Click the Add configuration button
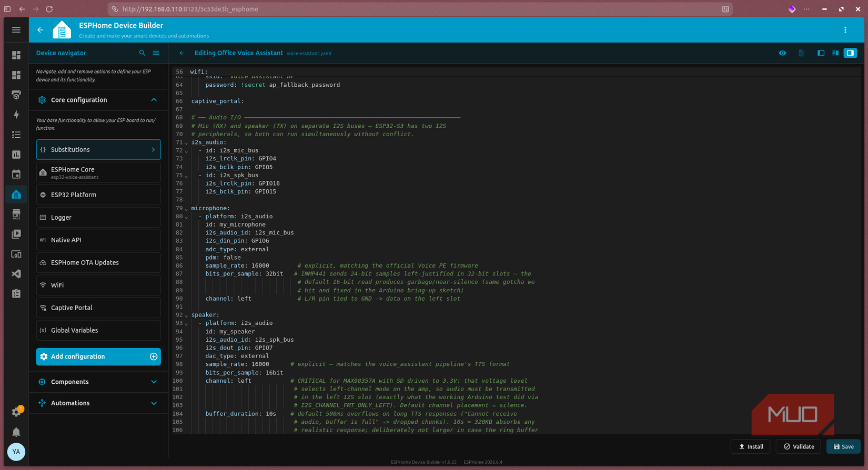The image size is (868, 470). 98,357
